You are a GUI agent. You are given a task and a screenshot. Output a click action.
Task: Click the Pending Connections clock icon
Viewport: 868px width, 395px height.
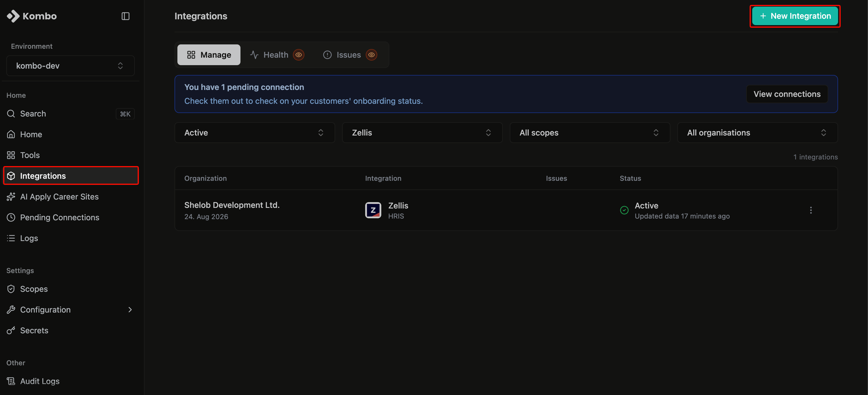click(x=11, y=217)
